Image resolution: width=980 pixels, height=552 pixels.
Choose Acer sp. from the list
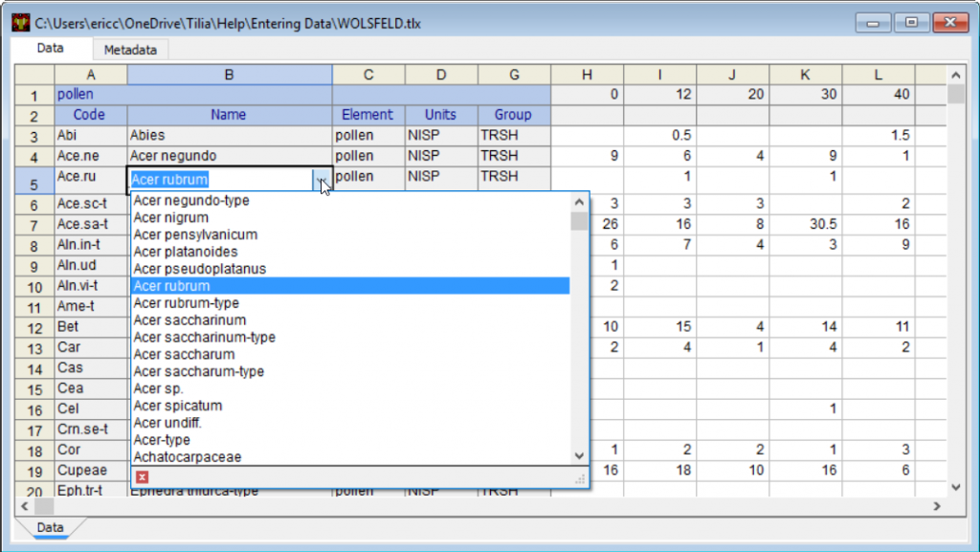coord(350,388)
